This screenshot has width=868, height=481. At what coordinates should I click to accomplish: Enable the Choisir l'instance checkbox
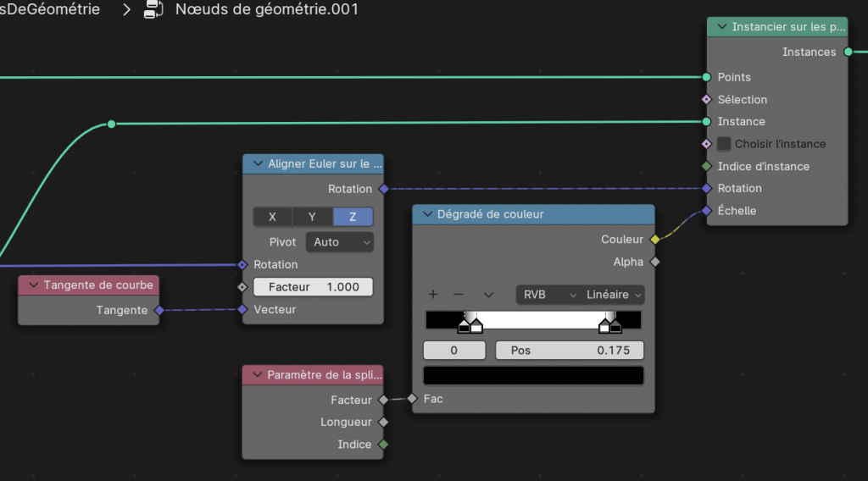click(x=724, y=144)
